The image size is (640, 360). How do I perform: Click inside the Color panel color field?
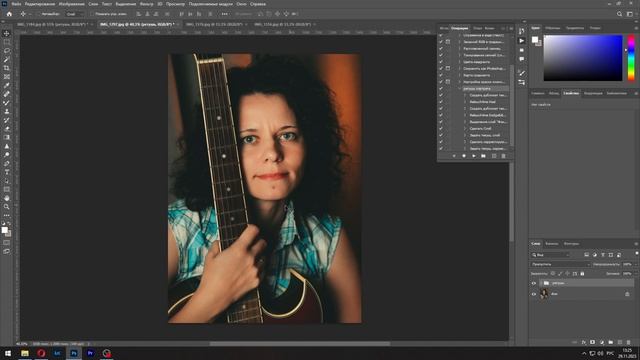pyautogui.click(x=583, y=58)
